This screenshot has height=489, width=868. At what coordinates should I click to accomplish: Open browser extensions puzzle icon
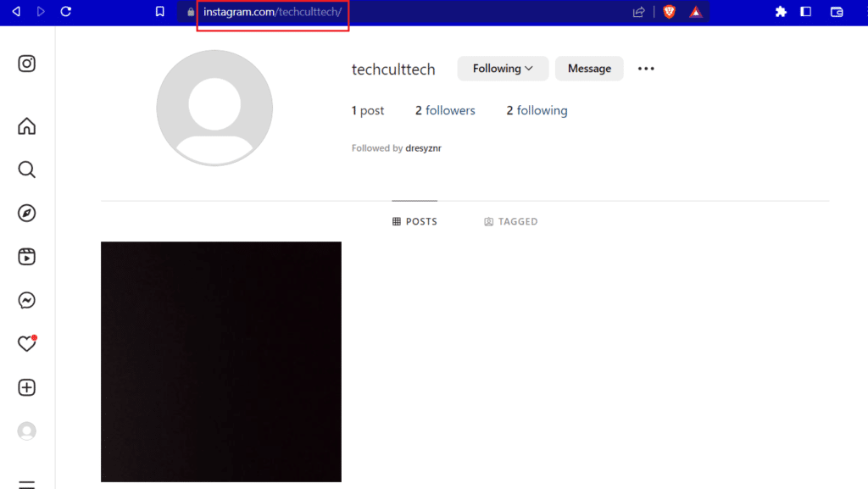coord(781,12)
